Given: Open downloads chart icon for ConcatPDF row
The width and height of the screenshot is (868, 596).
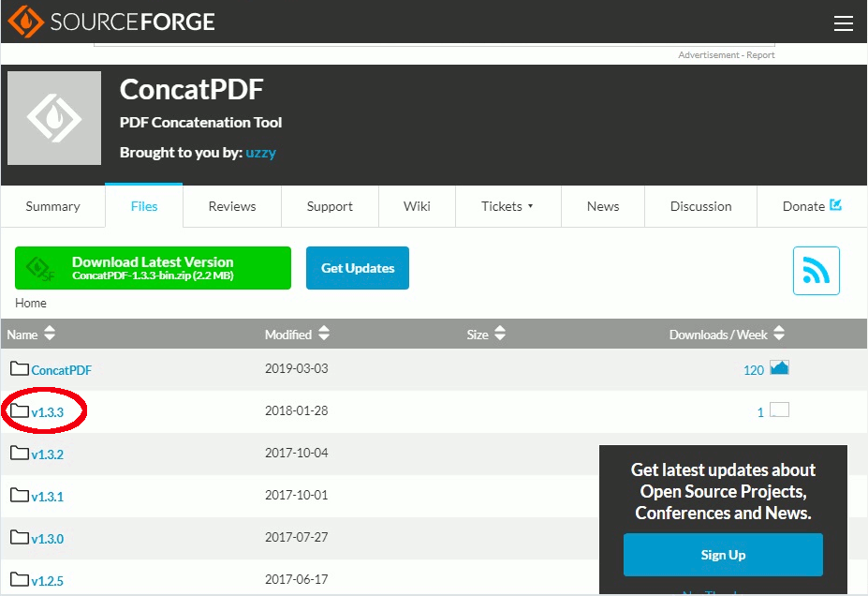Looking at the screenshot, I should pyautogui.click(x=779, y=367).
